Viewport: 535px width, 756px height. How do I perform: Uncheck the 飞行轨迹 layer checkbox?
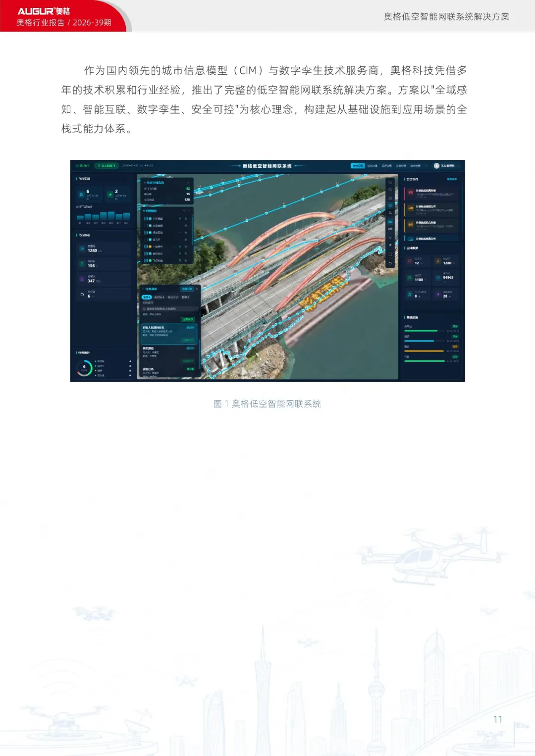coord(146,260)
